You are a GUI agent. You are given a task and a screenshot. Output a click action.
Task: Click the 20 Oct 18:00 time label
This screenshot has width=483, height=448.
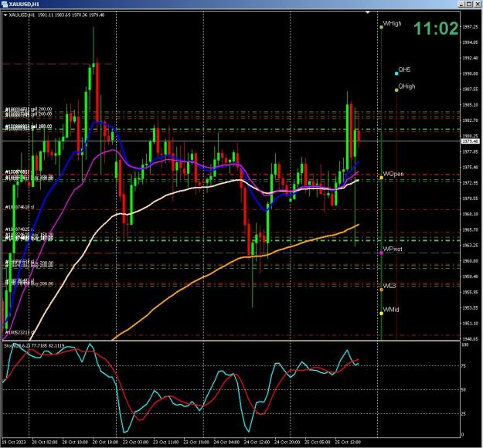[x=105, y=442]
